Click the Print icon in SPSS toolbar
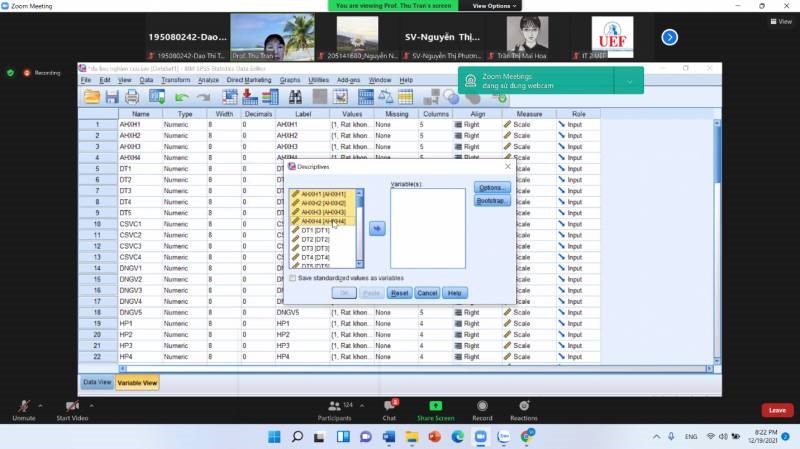The image size is (800, 449). (132, 97)
